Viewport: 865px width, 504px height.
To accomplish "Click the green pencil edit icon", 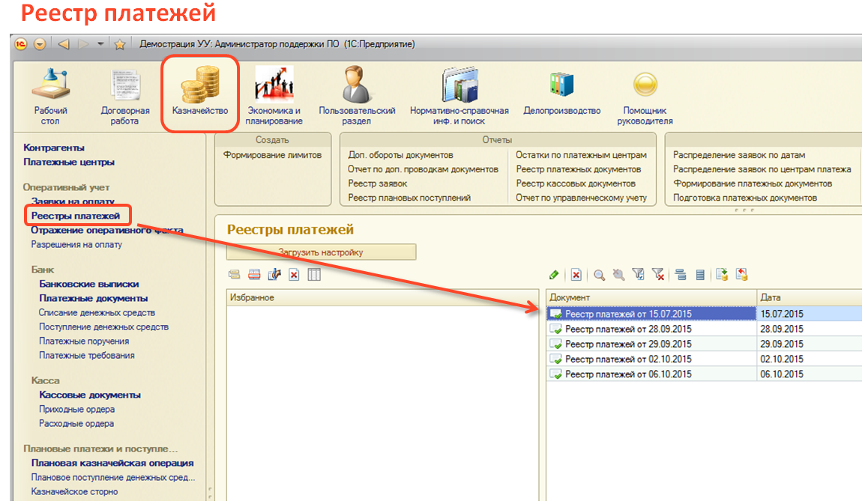I will point(554,276).
